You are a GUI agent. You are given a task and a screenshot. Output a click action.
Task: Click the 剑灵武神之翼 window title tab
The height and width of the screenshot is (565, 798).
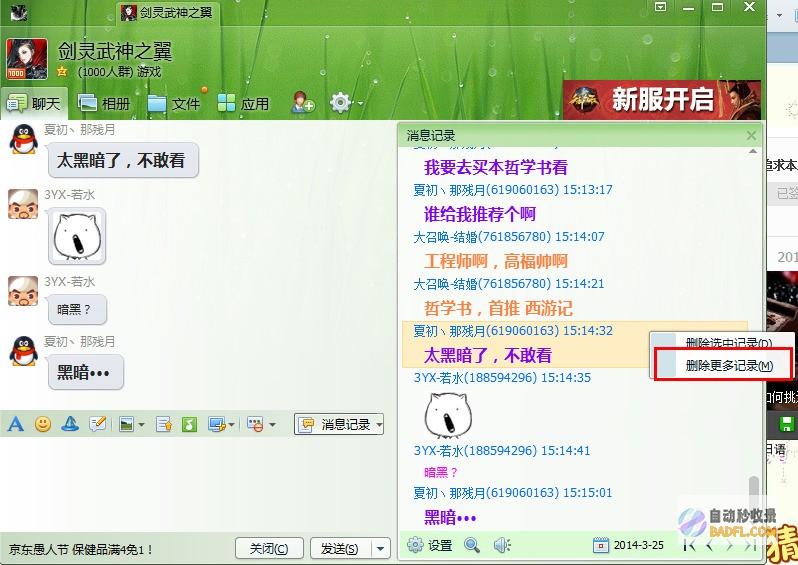[167, 12]
